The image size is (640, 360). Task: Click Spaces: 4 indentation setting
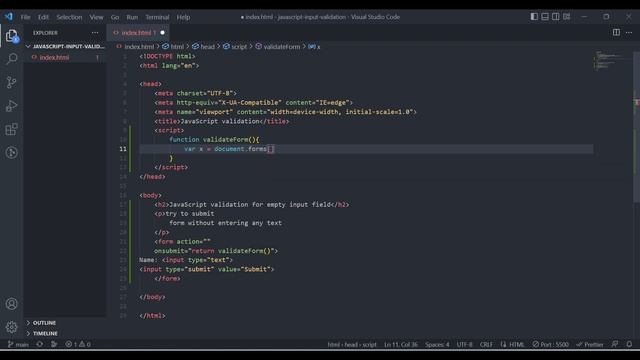click(x=437, y=344)
